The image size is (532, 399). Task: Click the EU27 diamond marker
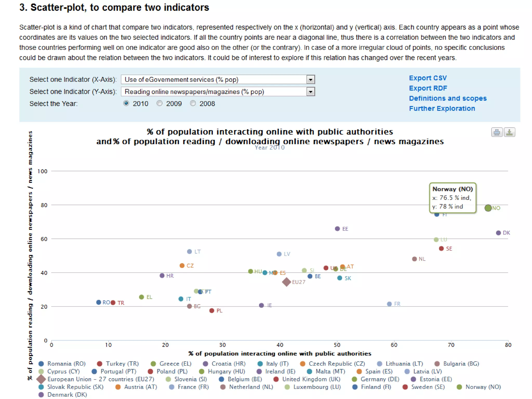pos(286,282)
